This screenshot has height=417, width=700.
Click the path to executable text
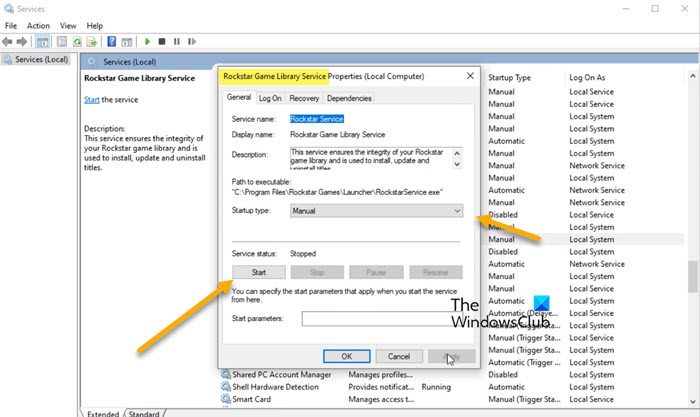coord(337,192)
